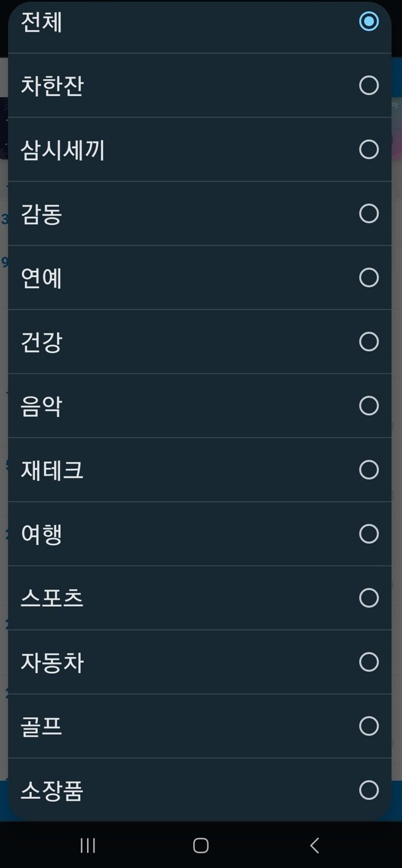
Task: Select the 소장품 radio button
Action: pos(368,791)
